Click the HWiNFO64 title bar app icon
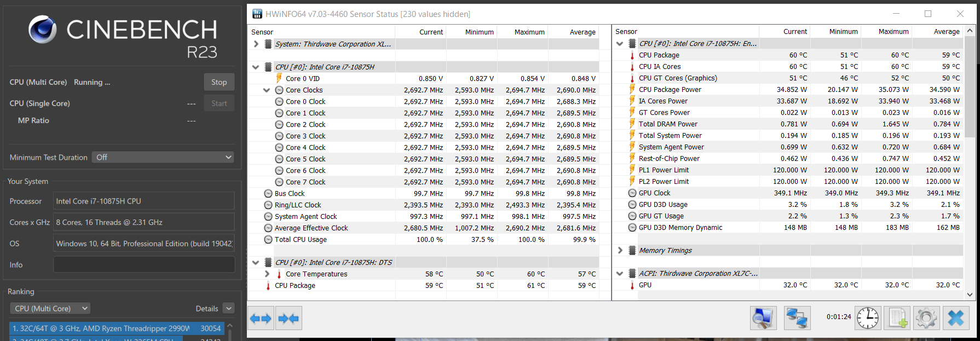Viewport: 980px width, 341px height. (x=257, y=14)
